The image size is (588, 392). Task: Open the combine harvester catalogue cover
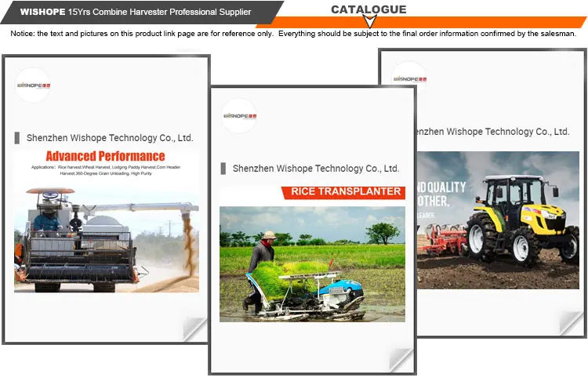pos(106,199)
